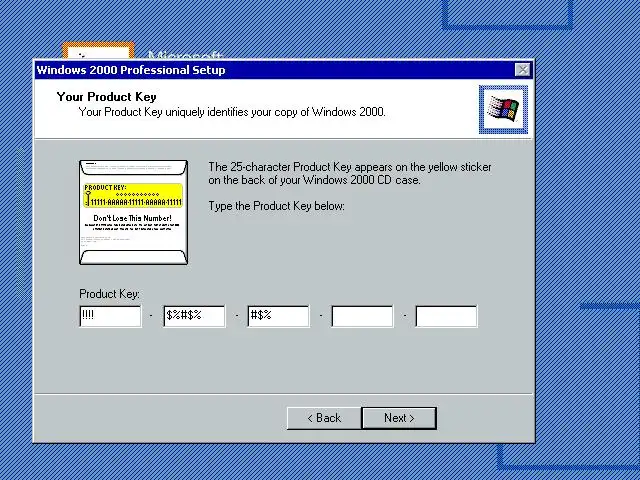640x480 pixels.
Task: Select the second product key field with $%#$%
Action: click(x=194, y=316)
